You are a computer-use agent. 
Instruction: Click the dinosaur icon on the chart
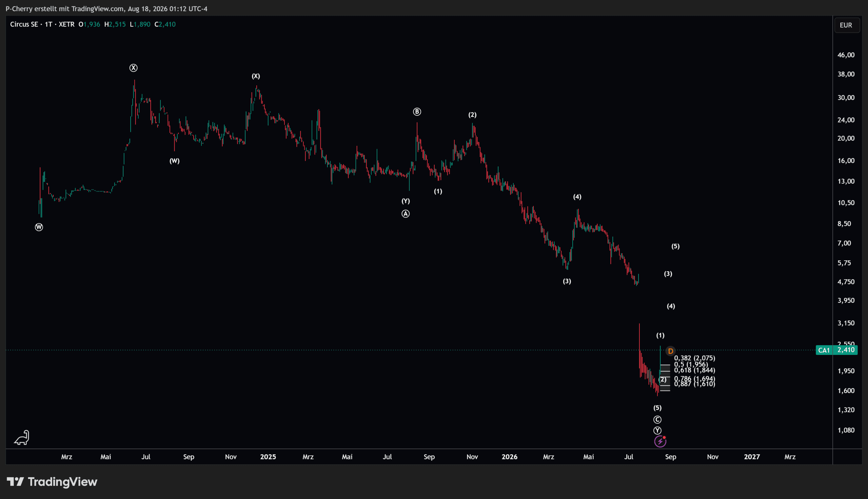point(22,438)
